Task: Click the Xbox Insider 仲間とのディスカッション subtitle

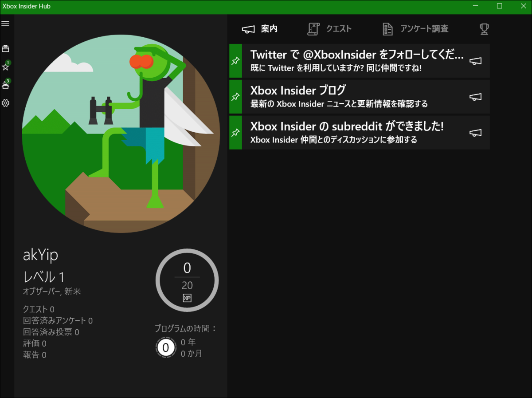Action: point(334,140)
